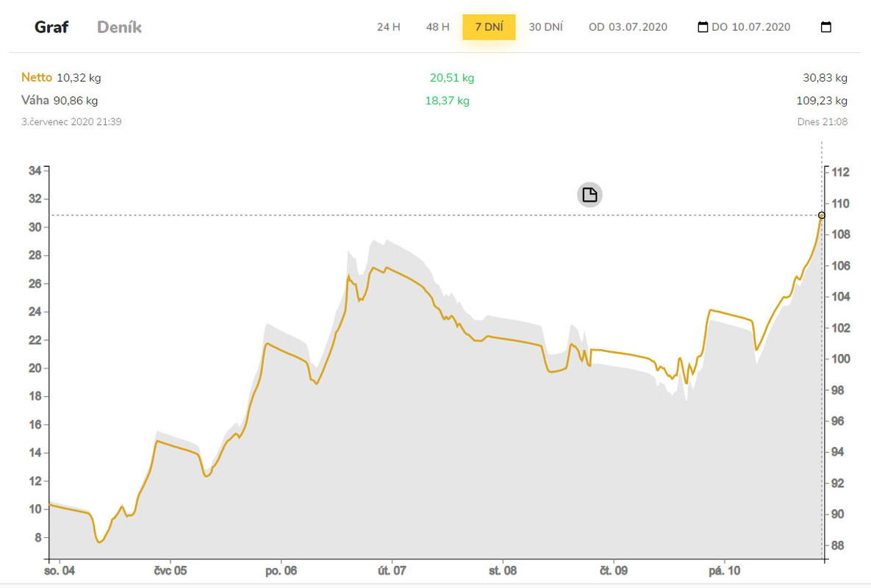Click the 30,83 kg netto end value

pos(825,78)
